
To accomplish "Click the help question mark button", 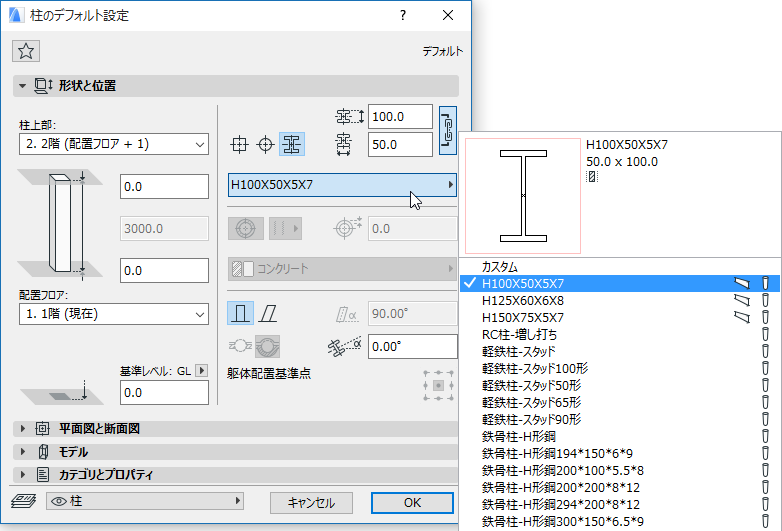I will point(403,15).
